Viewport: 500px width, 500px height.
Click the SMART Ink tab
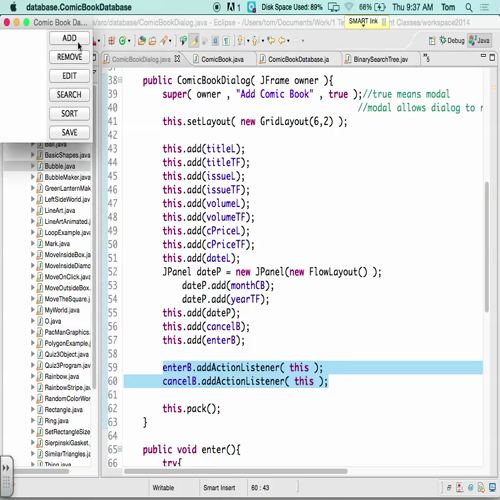pos(367,22)
